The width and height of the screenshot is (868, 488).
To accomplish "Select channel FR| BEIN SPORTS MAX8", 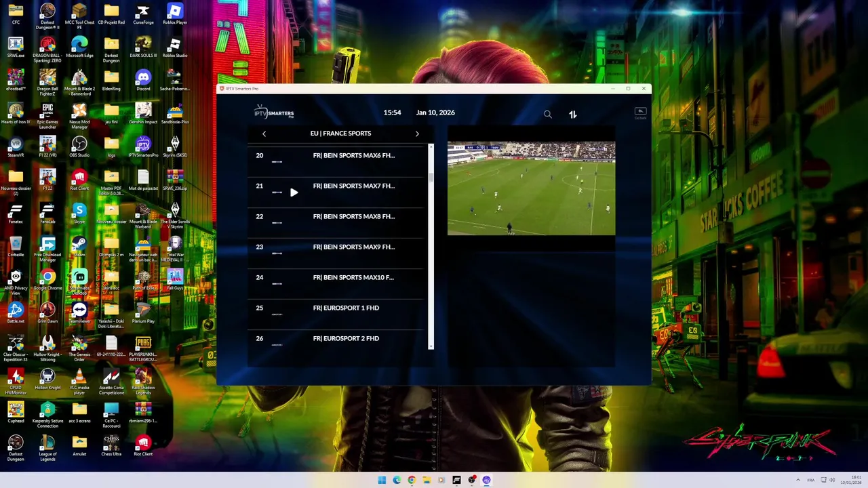I will [x=336, y=222].
